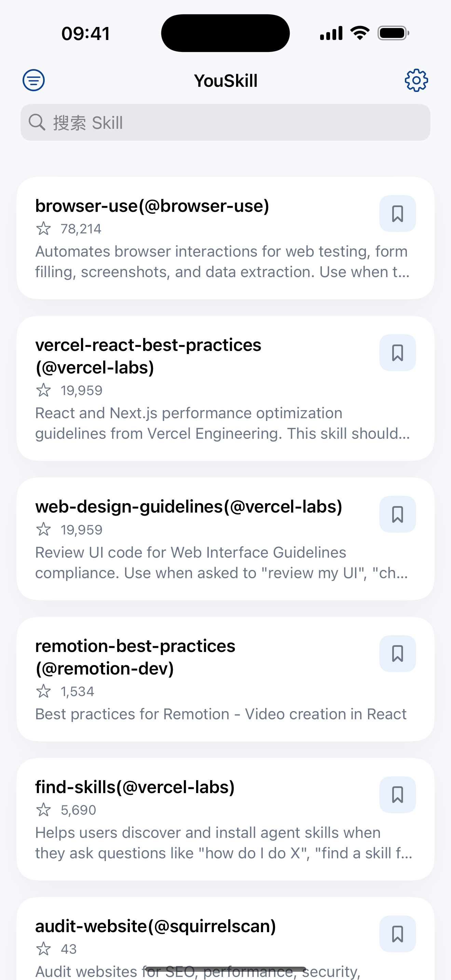This screenshot has width=451, height=980.
Task: Bookmark the vercel-react-best-practices skill
Action: [397, 353]
